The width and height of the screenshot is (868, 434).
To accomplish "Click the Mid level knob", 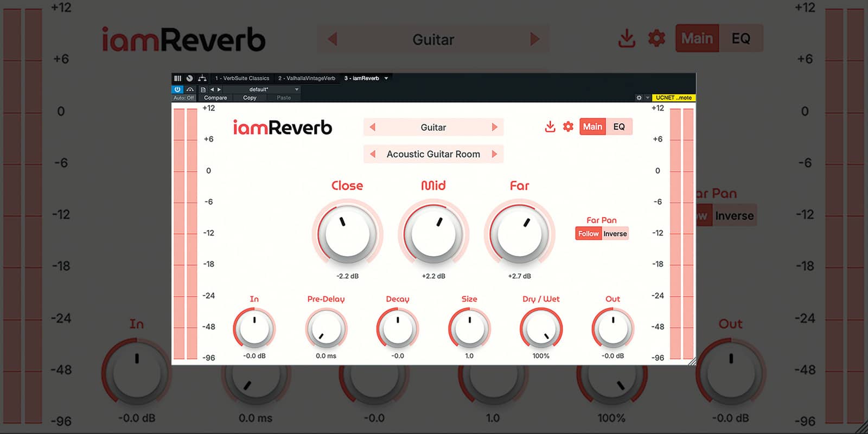I will 433,234.
